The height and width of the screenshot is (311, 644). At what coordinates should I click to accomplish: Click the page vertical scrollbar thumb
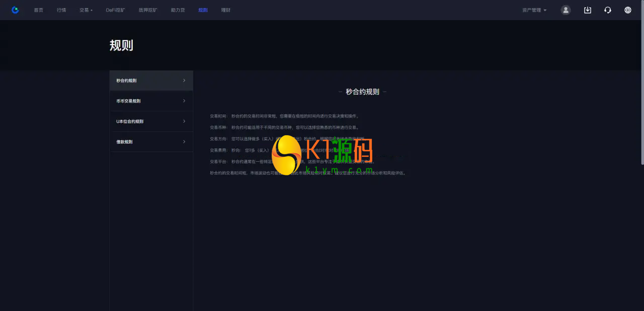[x=642, y=82]
